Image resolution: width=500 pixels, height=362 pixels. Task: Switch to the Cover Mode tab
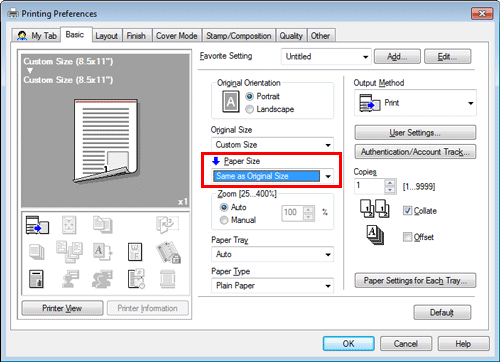177,36
